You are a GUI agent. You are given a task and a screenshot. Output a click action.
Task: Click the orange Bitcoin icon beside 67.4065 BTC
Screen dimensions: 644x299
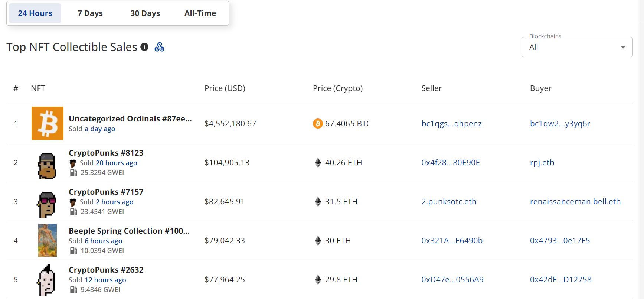pyautogui.click(x=318, y=123)
